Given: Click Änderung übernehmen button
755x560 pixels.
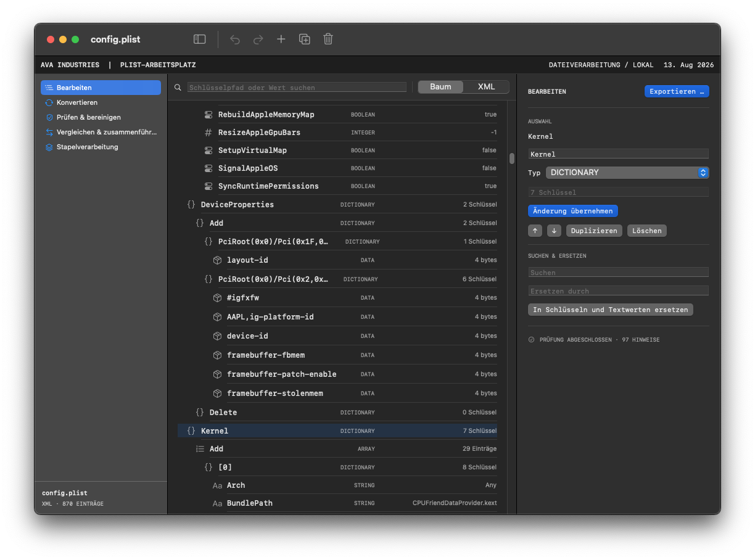Looking at the screenshot, I should (573, 211).
